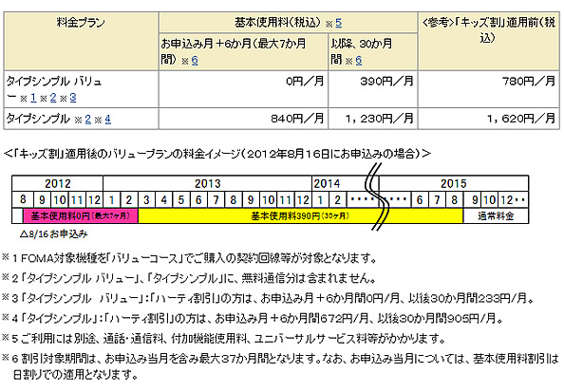Image resolution: width=564 pixels, height=392 pixels.
Task: Click the 料金プラン column header
Action: click(x=82, y=41)
